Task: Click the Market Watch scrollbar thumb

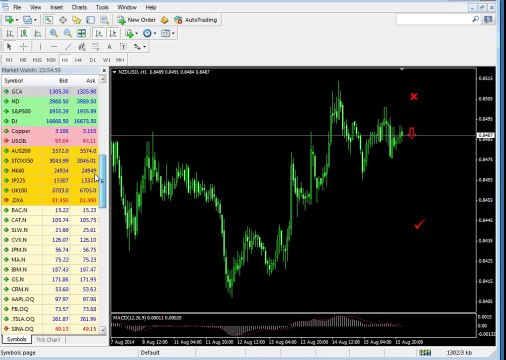Action: [103, 181]
